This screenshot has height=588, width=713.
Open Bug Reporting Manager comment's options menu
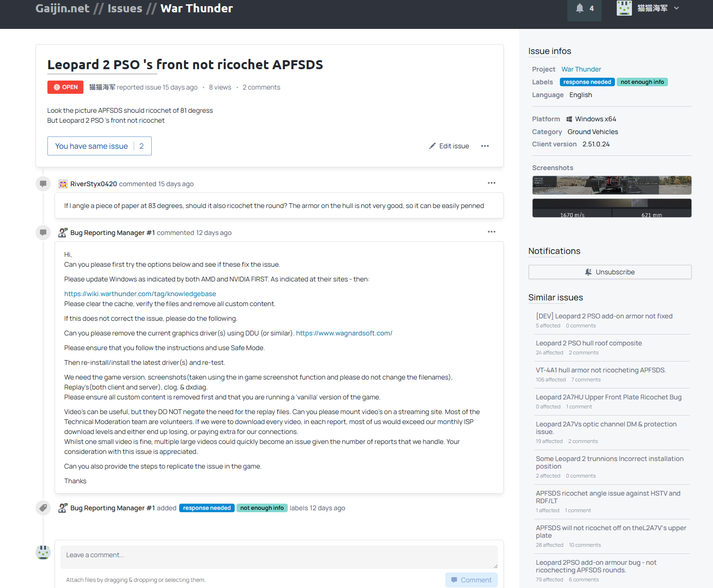(x=491, y=232)
